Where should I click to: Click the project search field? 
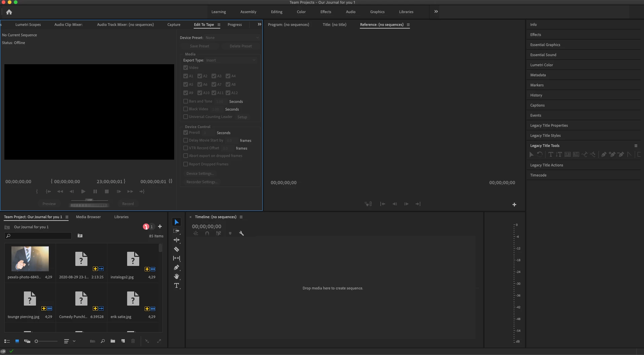[x=38, y=236]
